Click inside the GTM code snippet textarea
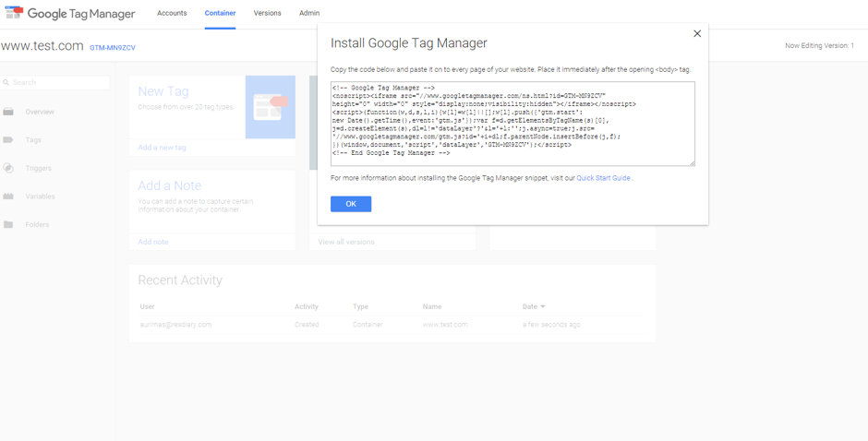The width and height of the screenshot is (868, 441). pos(512,124)
